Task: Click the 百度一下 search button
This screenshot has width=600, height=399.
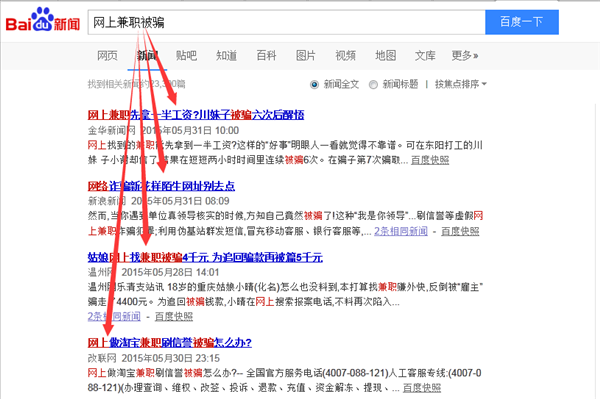Action: click(522, 22)
